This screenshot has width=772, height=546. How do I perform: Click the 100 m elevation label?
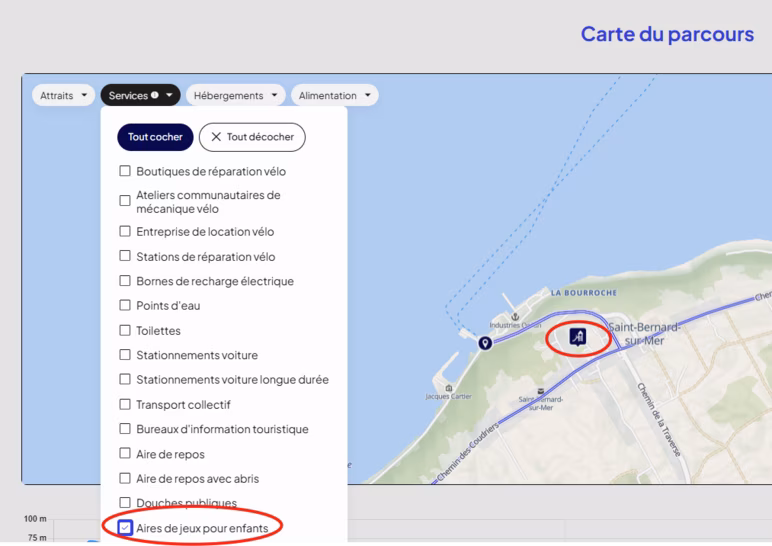(35, 518)
